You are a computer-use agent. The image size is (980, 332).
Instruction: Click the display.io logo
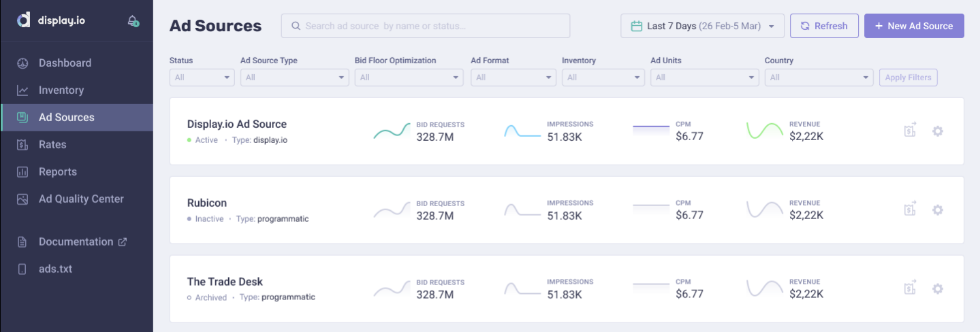pyautogui.click(x=52, y=20)
